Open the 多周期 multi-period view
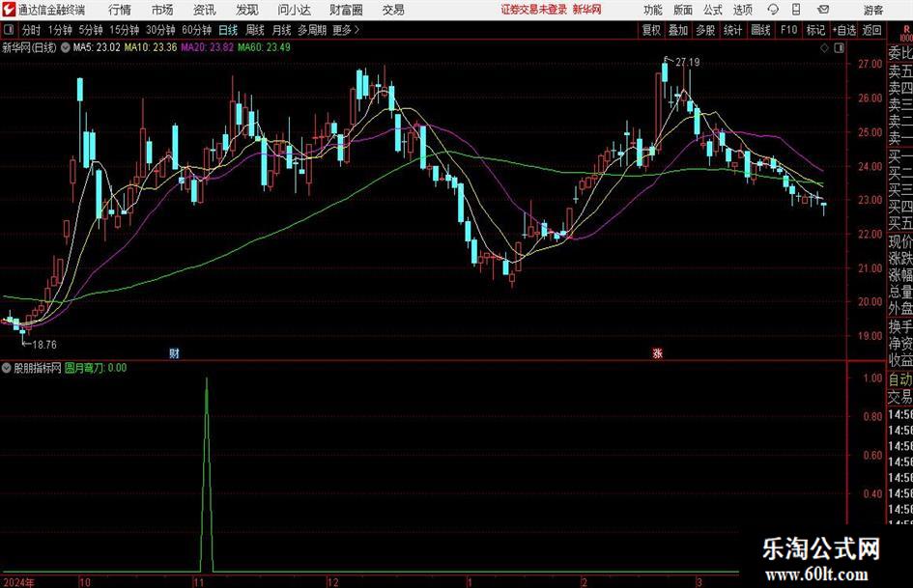The width and height of the screenshot is (913, 588). pyautogui.click(x=311, y=30)
